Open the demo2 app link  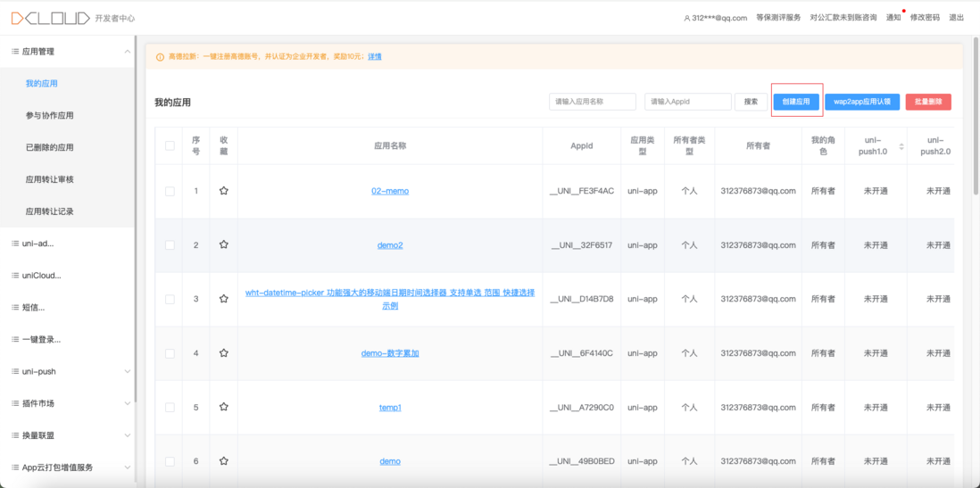(x=390, y=245)
